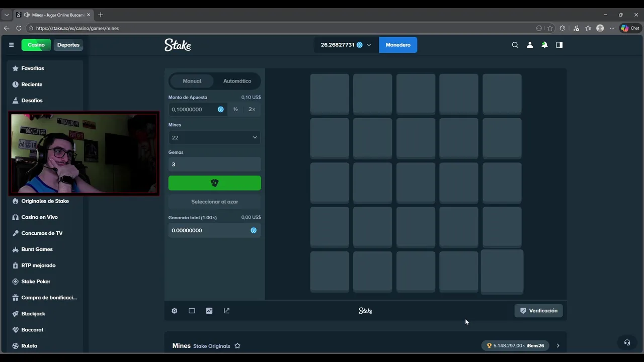This screenshot has width=644, height=362.
Task: Reveal the center tile of the mines grid
Action: (x=416, y=183)
